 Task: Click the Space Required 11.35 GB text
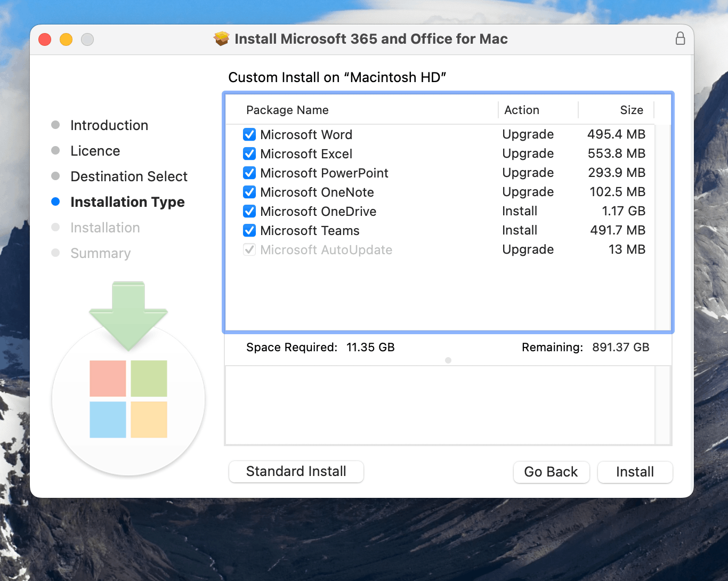point(320,348)
